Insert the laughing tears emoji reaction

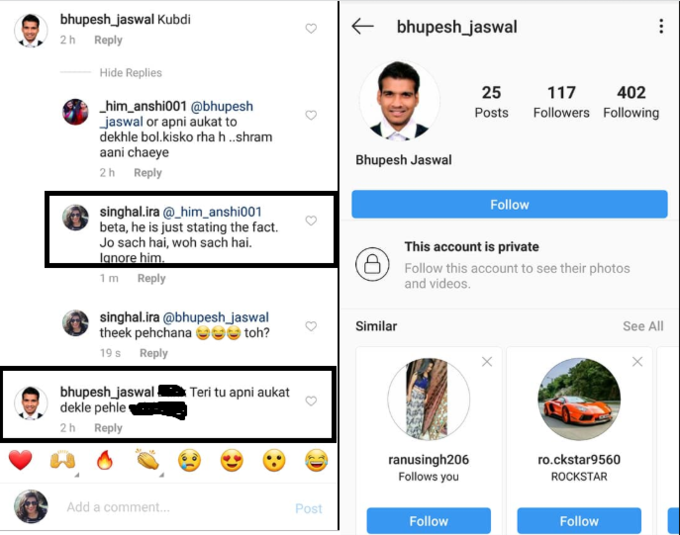(316, 460)
